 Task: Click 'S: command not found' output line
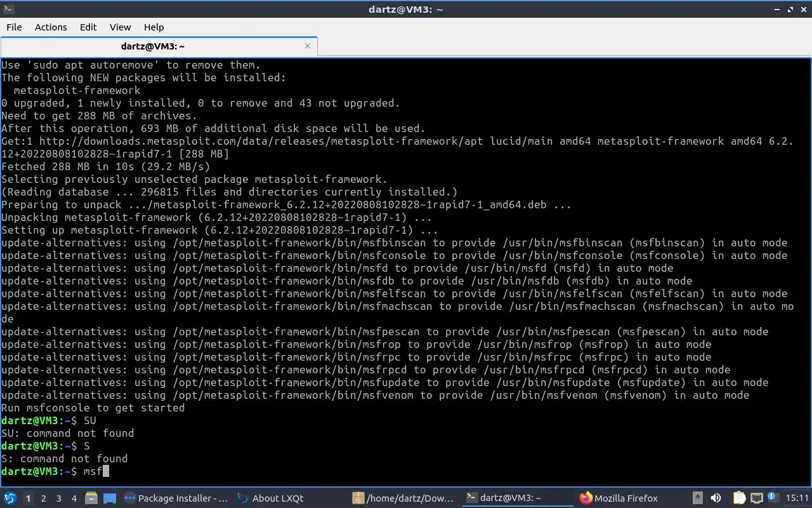click(64, 458)
